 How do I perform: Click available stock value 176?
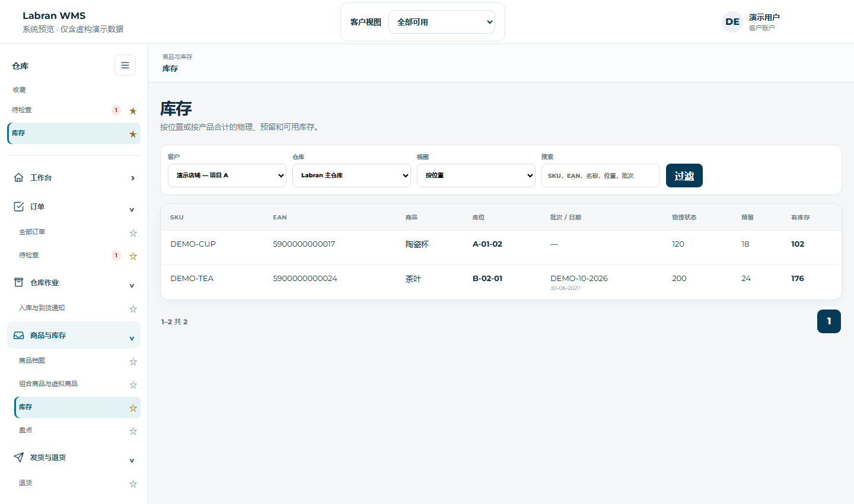coord(798,278)
